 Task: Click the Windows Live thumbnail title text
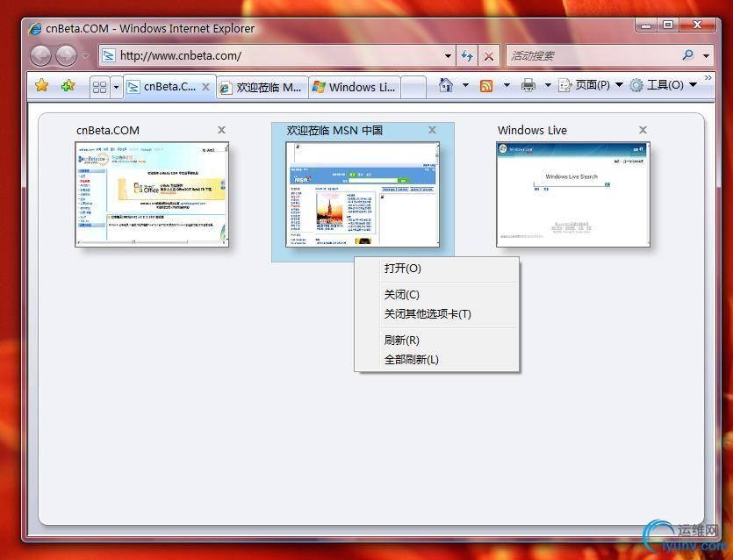(532, 131)
